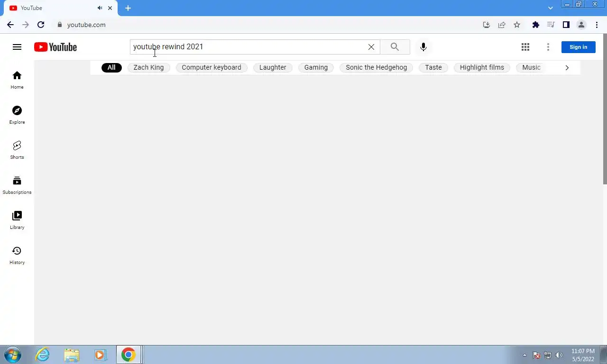
Task: Click the magnifier search button
Action: pyautogui.click(x=395, y=47)
